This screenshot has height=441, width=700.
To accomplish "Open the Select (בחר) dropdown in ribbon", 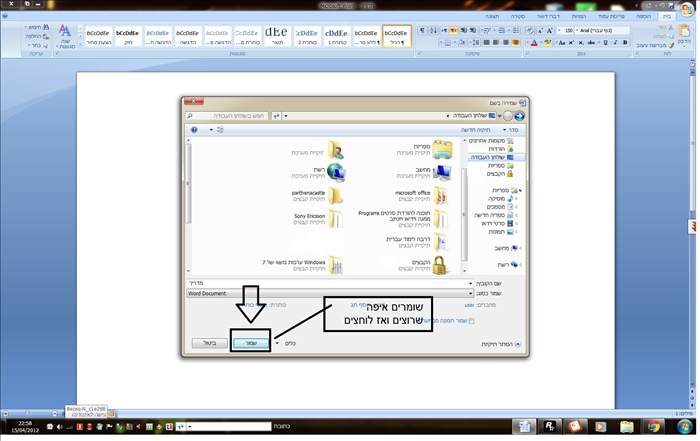I will click(38, 45).
